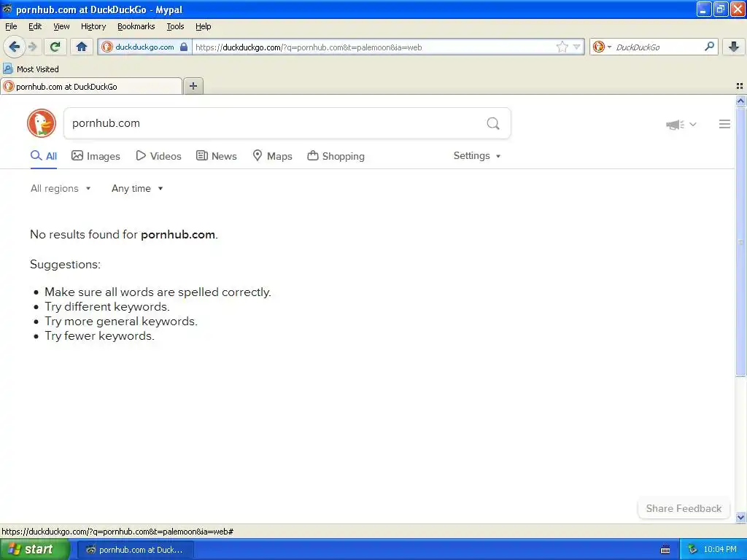Expand the Settings dropdown

point(477,156)
